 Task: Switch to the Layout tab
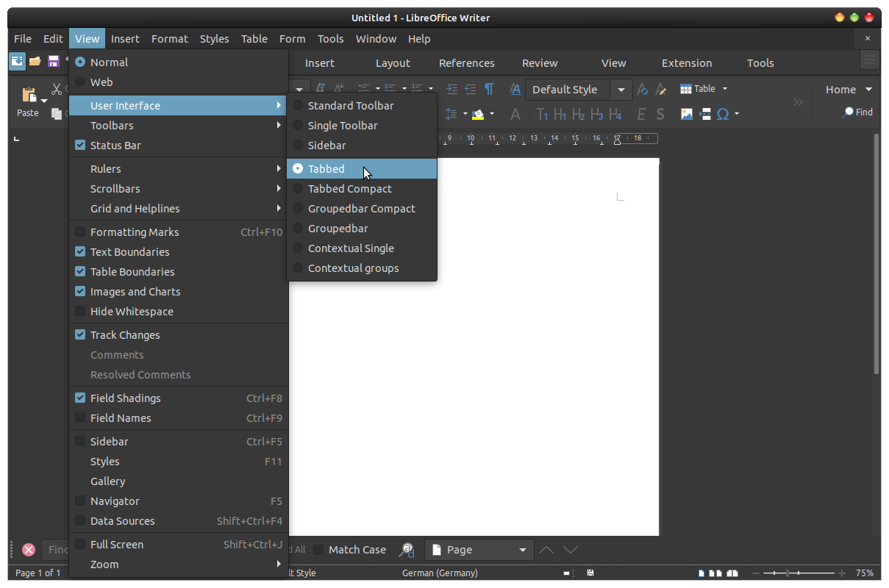pyautogui.click(x=393, y=63)
